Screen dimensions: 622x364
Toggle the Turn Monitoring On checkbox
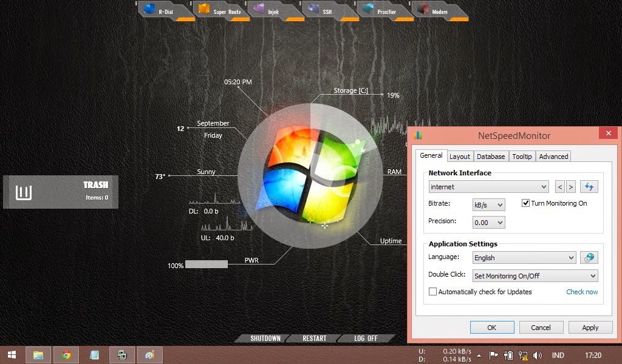coord(525,203)
